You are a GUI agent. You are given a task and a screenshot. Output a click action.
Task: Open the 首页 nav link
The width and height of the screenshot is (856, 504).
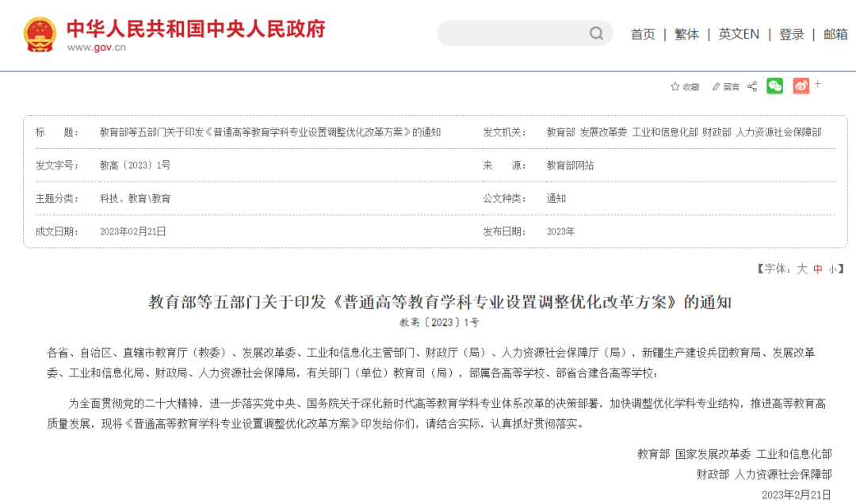click(643, 34)
